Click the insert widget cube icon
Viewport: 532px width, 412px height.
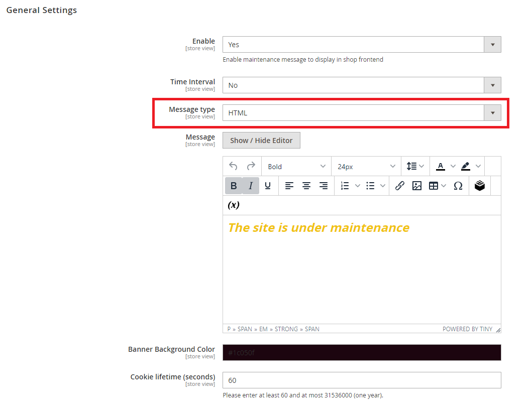coord(479,186)
